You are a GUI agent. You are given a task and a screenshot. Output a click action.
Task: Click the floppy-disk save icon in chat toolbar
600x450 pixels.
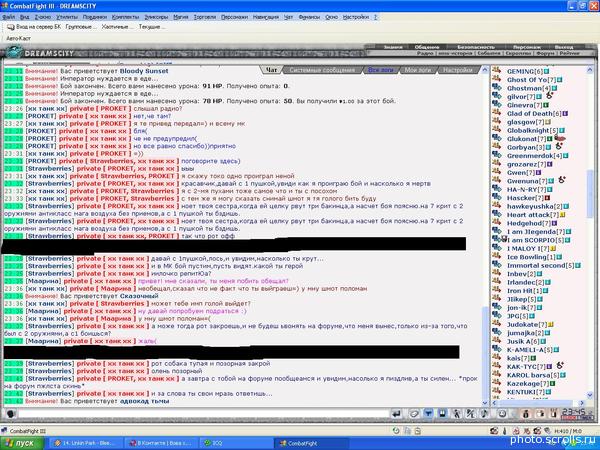442,414
